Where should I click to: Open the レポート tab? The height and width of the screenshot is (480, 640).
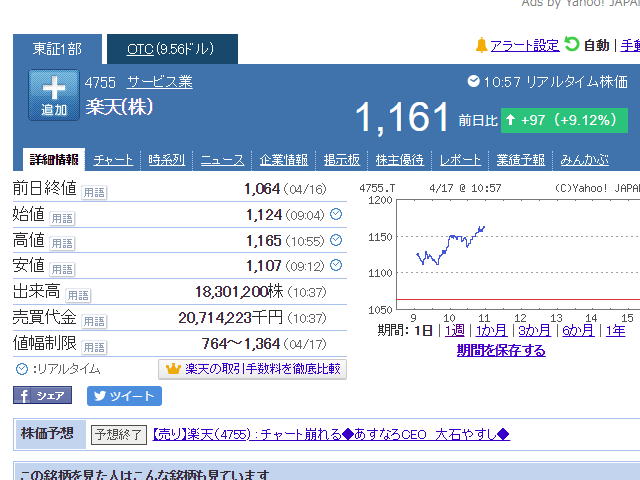pyautogui.click(x=460, y=160)
